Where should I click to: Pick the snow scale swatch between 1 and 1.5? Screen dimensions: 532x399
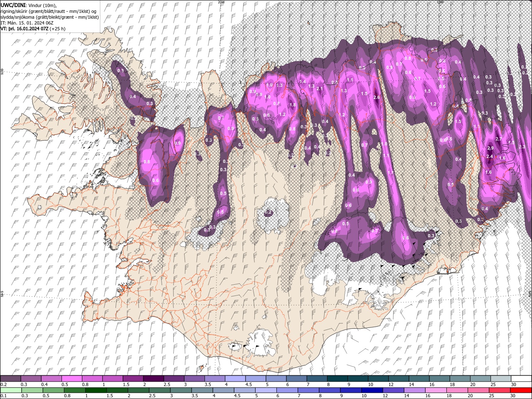click(x=112, y=379)
